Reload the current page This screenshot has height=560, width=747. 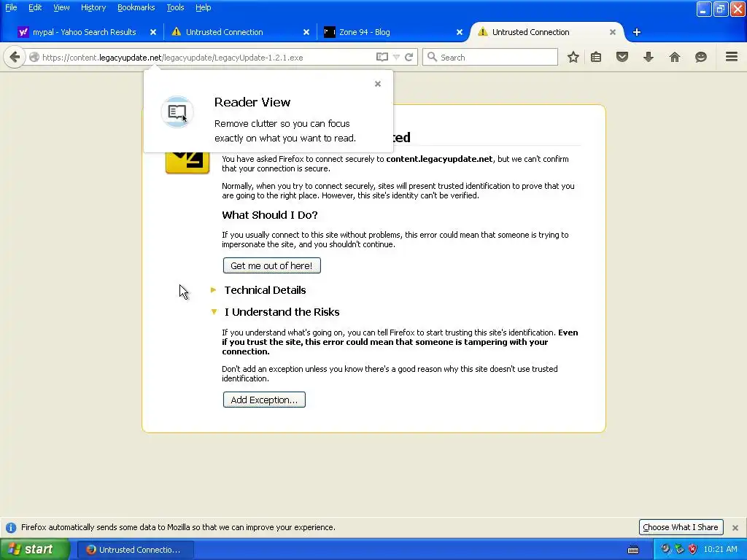tap(409, 57)
